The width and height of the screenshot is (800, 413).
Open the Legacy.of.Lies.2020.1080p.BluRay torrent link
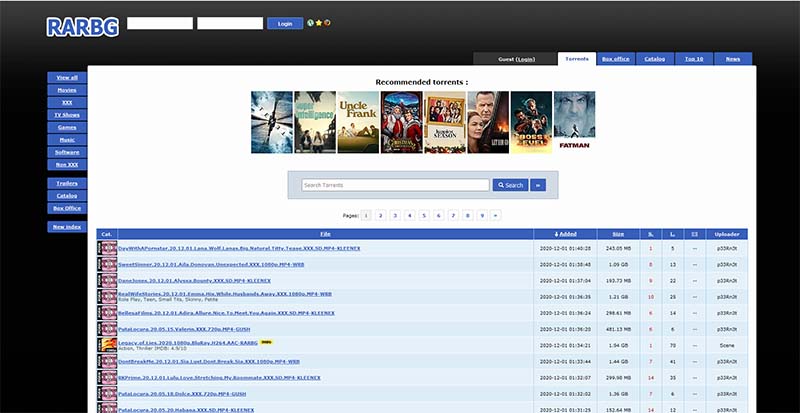[x=188, y=343]
